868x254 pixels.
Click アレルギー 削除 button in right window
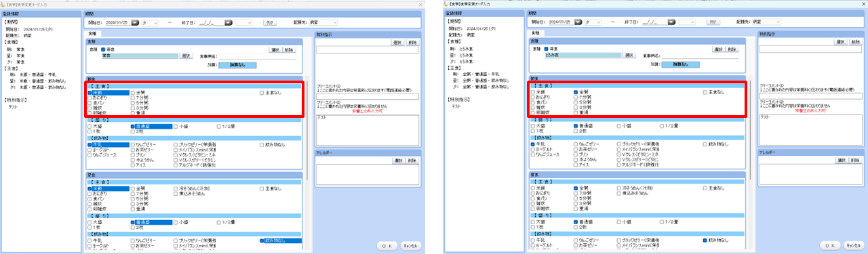click(x=854, y=161)
